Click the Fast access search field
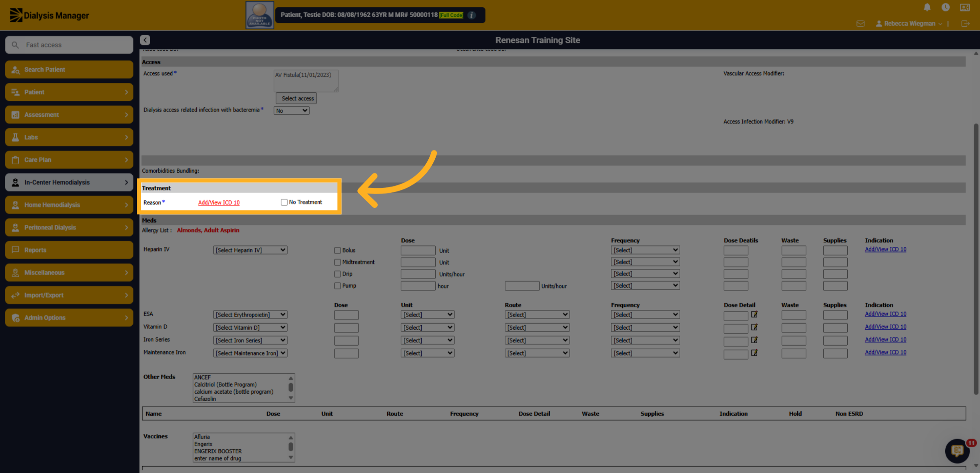This screenshot has width=980, height=473. pos(69,45)
